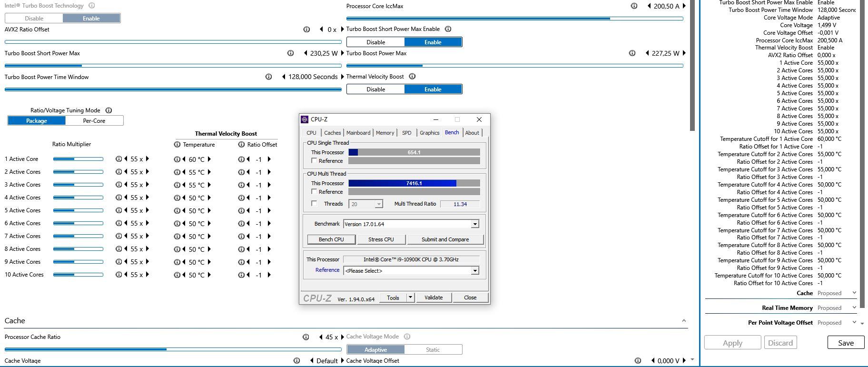
Task: Switch tuning mode to Per-Core
Action: (94, 120)
